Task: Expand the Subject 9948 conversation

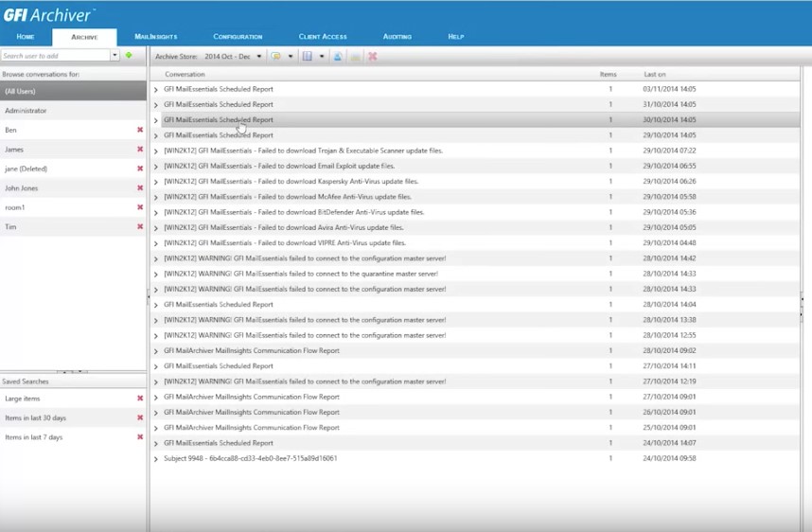Action: click(x=156, y=459)
